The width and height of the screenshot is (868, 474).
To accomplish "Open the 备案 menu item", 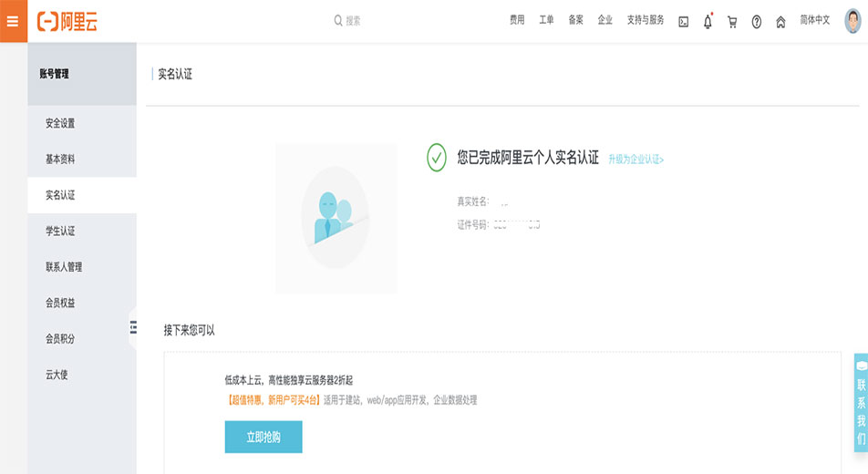I will (x=575, y=20).
